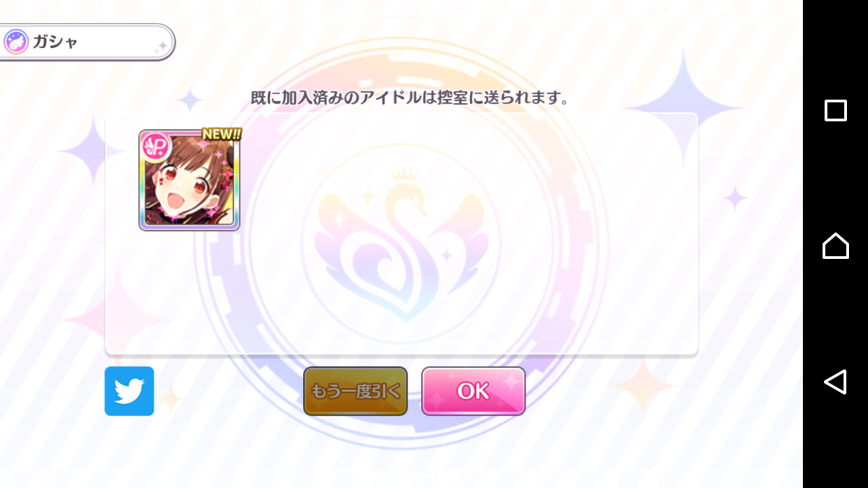Tap the pink P attribute icon on the card
The width and height of the screenshot is (868, 488).
click(x=155, y=146)
